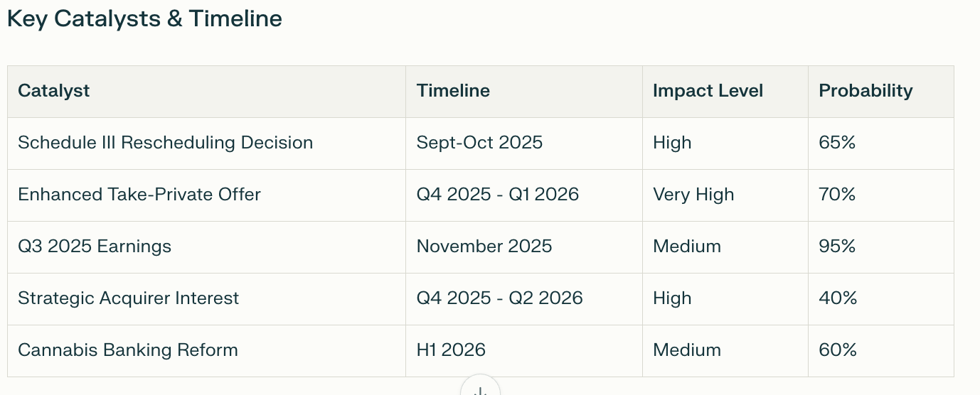
Task: Click the Impact Level column header
Action: coord(708,91)
